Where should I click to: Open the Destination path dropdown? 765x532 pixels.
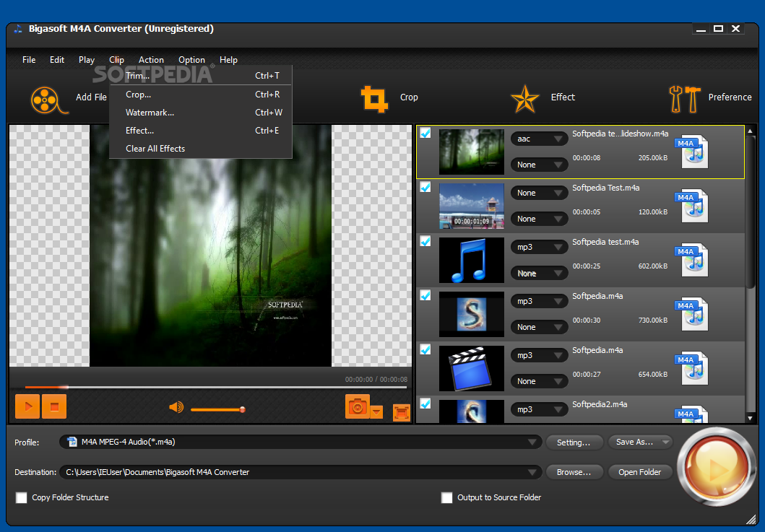click(x=301, y=472)
